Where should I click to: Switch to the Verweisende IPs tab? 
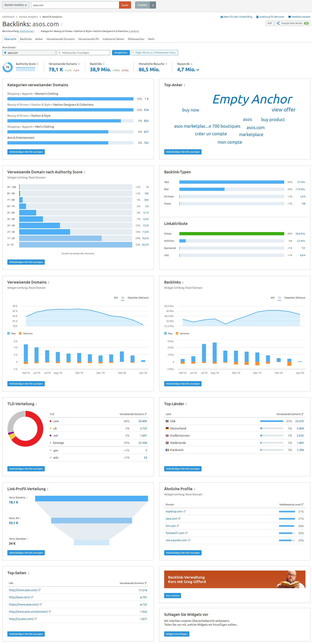pos(88,39)
